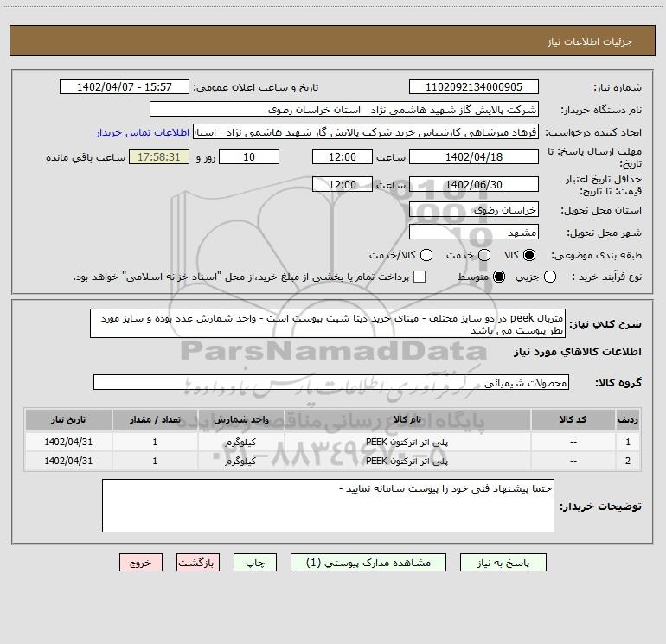Click the خروج exit button
The image size is (666, 644).
coord(141,562)
